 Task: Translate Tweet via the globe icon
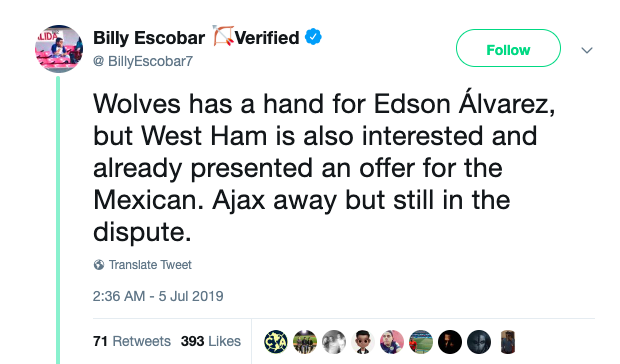(99, 265)
